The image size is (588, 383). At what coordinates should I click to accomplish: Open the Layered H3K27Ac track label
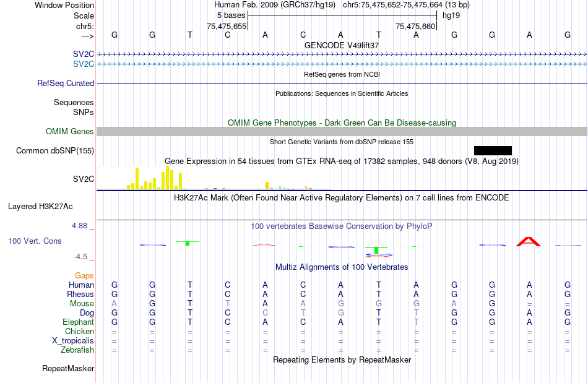[x=40, y=207]
